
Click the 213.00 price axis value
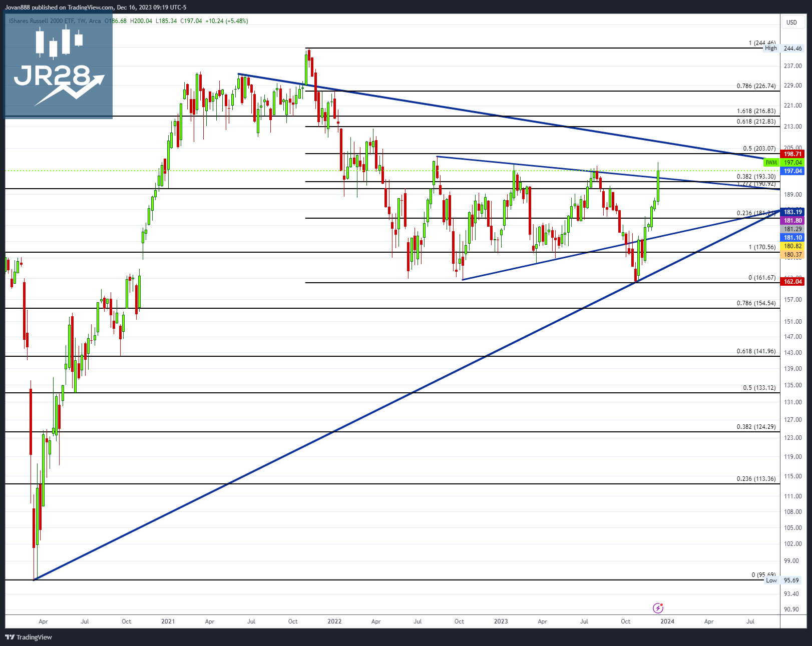point(793,127)
